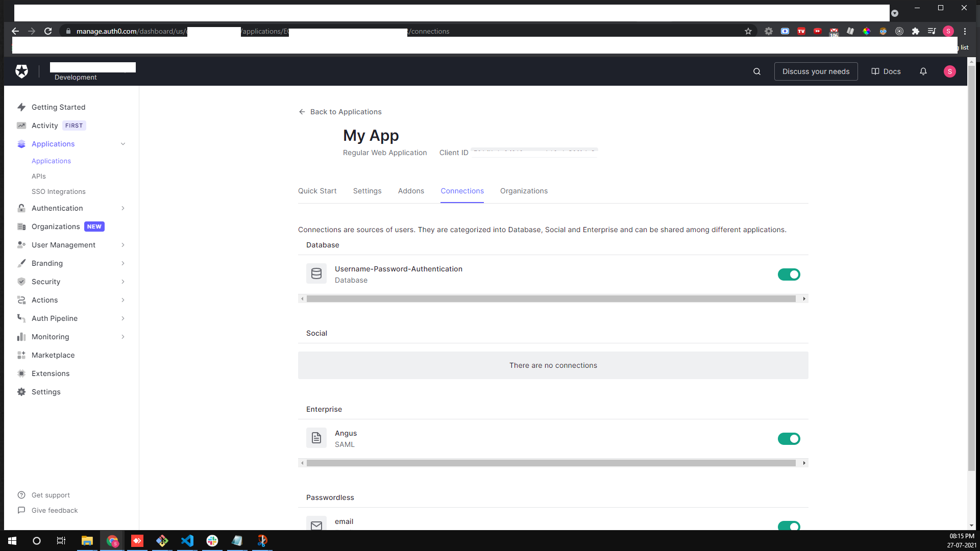Click the Applications stack icon
This screenshot has height=551, width=980.
21,144
